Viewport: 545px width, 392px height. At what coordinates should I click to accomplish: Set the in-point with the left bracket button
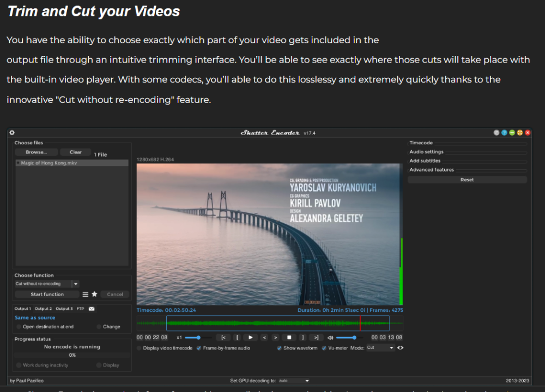tap(237, 338)
